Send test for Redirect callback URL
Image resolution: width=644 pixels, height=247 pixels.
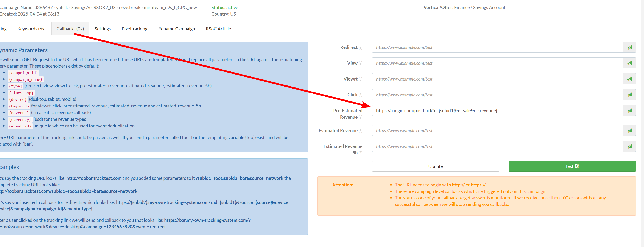629,47
